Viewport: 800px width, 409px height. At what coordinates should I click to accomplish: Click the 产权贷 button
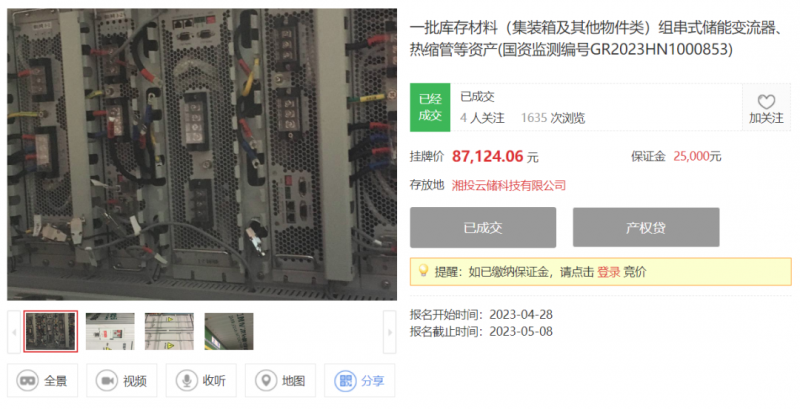point(646,227)
